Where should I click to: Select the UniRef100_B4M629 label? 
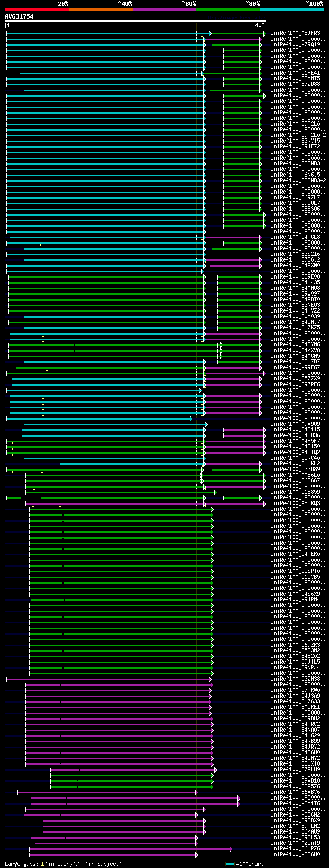pos(295,736)
